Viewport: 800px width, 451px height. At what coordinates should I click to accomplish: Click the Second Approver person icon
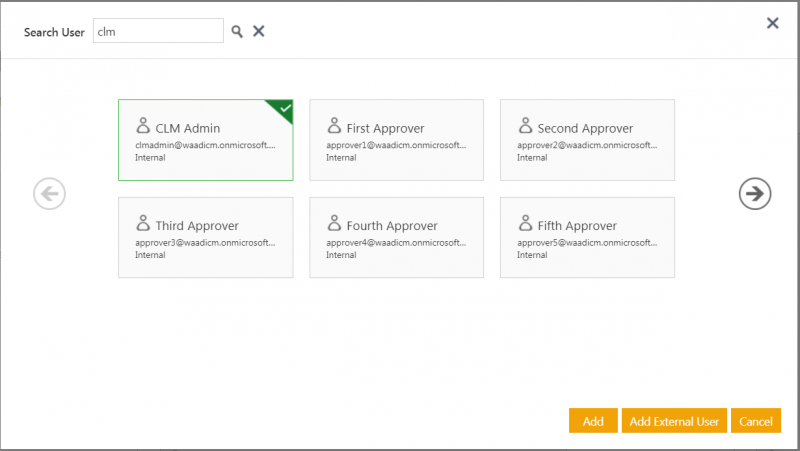[x=525, y=126]
